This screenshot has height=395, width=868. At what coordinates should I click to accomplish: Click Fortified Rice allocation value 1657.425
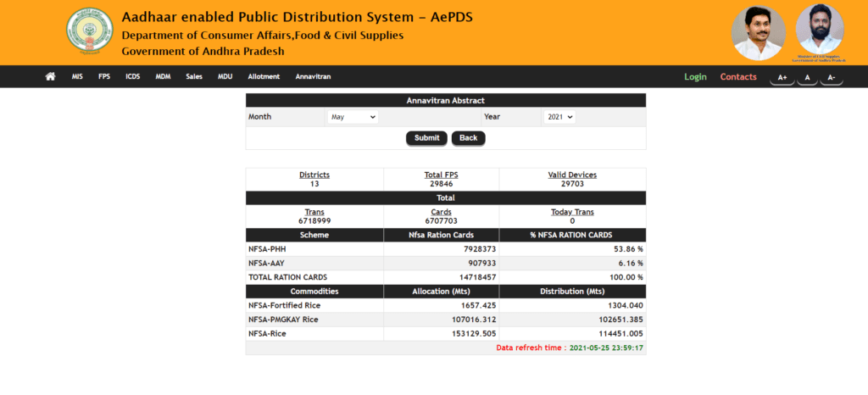[480, 305]
